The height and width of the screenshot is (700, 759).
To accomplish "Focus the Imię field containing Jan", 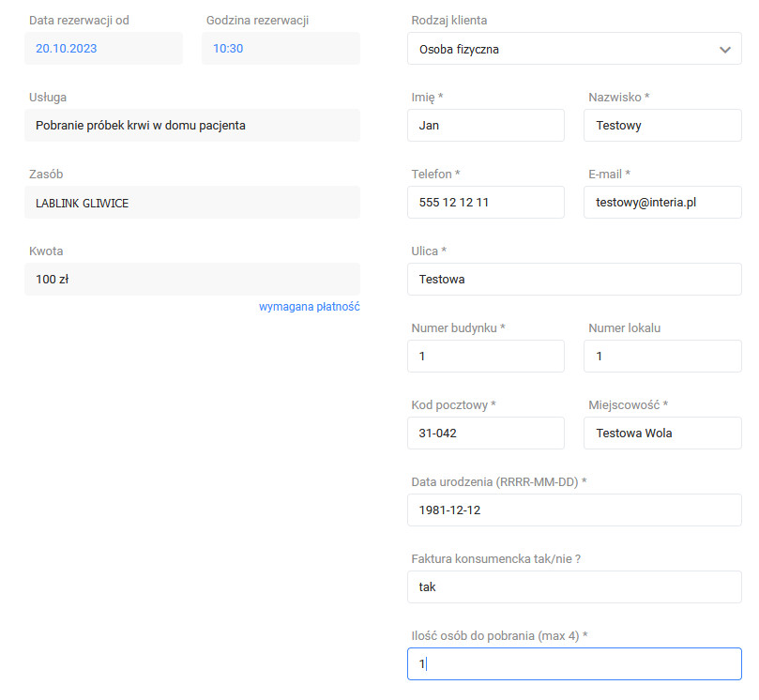I will point(485,126).
